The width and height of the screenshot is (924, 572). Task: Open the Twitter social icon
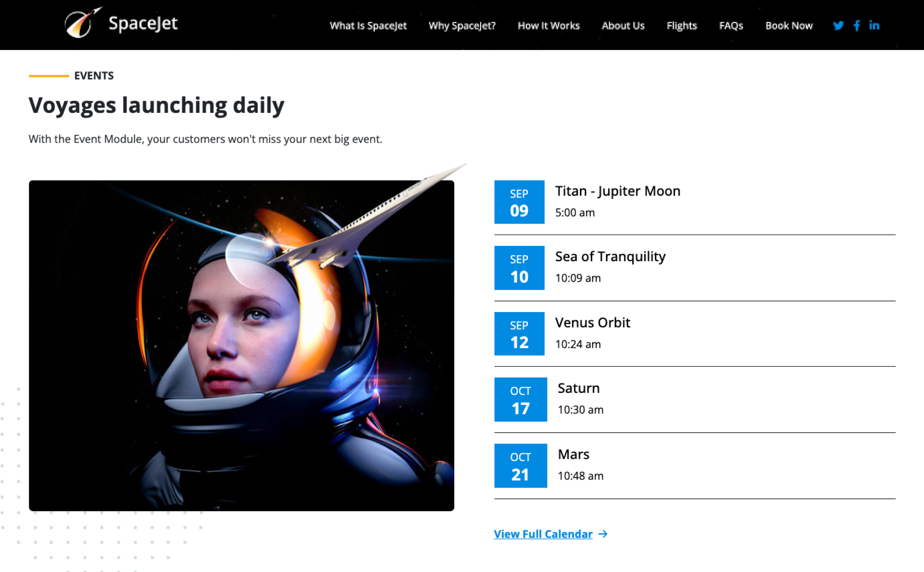(x=838, y=26)
